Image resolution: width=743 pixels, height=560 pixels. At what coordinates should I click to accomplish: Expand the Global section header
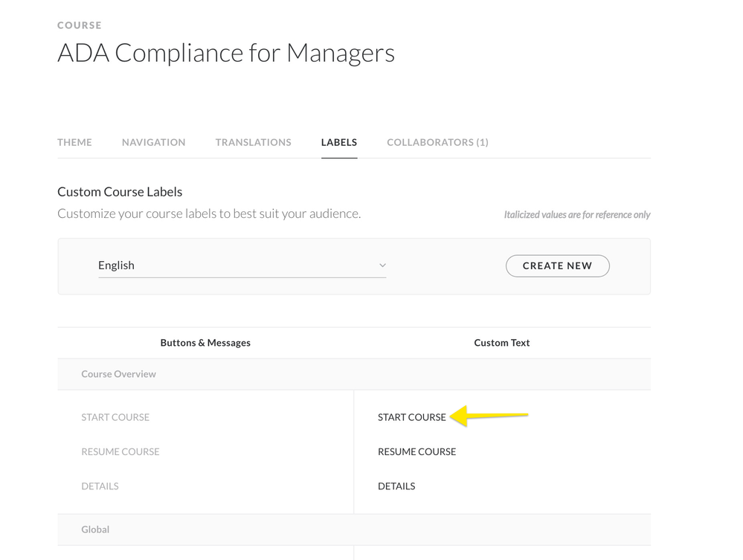[x=95, y=530]
